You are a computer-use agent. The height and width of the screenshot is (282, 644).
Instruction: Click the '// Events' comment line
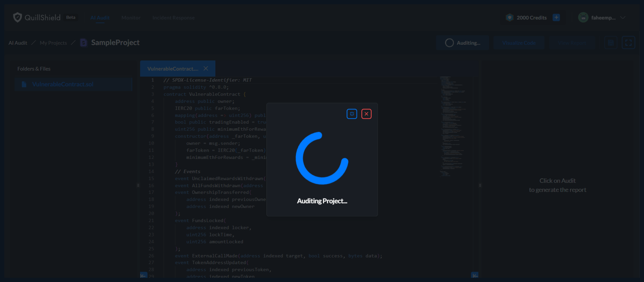tap(187, 171)
